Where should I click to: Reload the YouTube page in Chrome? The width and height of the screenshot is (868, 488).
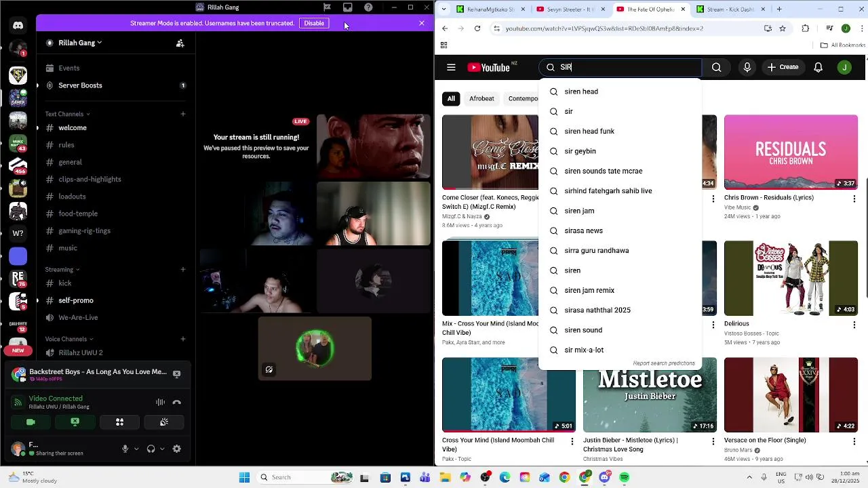point(477,28)
